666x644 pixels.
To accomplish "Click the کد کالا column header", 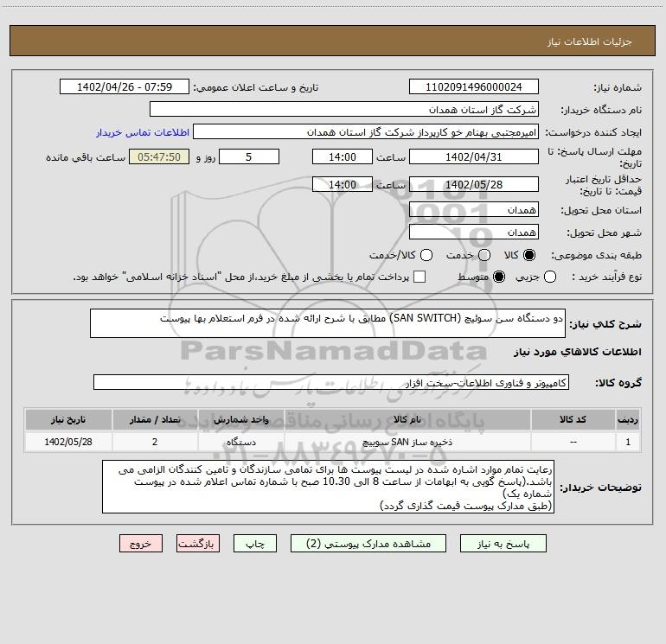I will (573, 419).
